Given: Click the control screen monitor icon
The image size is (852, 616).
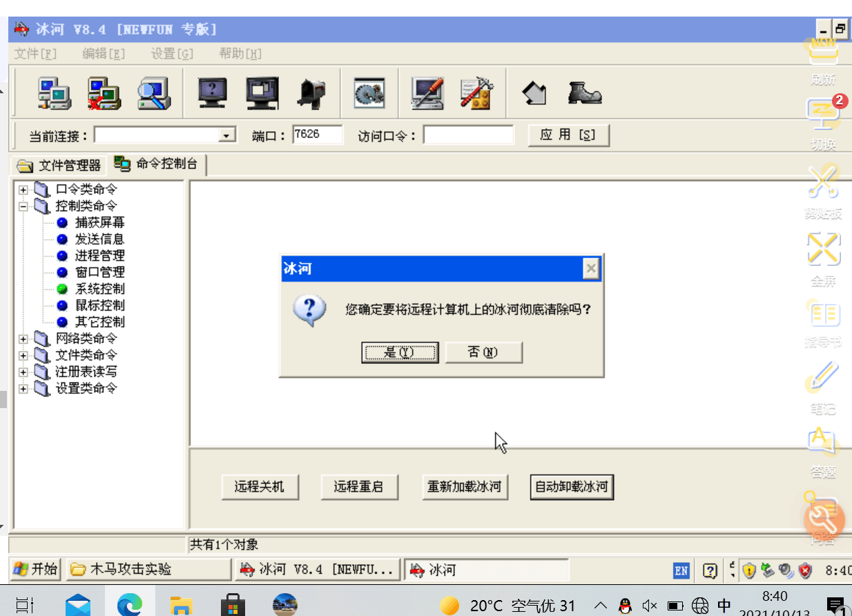Looking at the screenshot, I should click(x=262, y=93).
